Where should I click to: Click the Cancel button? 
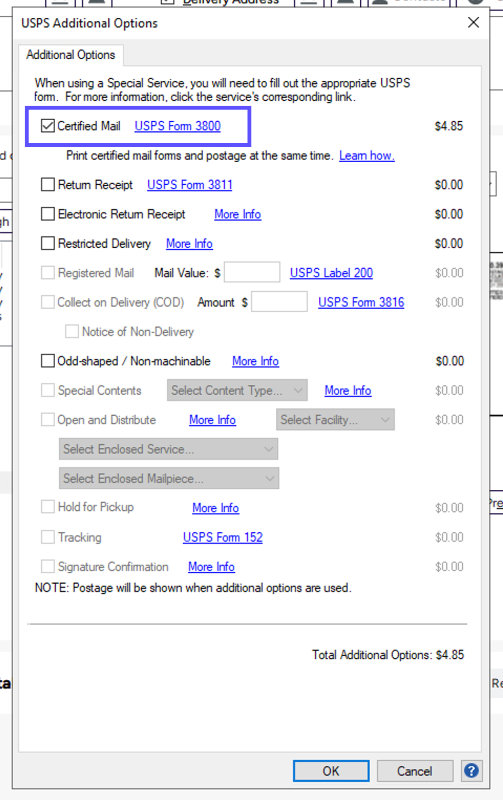point(415,771)
